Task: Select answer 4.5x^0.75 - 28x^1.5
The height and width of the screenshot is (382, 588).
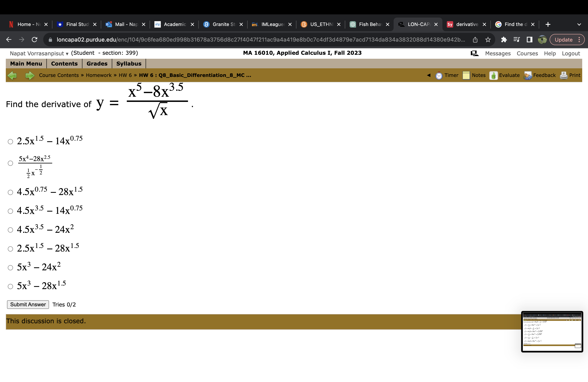Action: point(10,192)
